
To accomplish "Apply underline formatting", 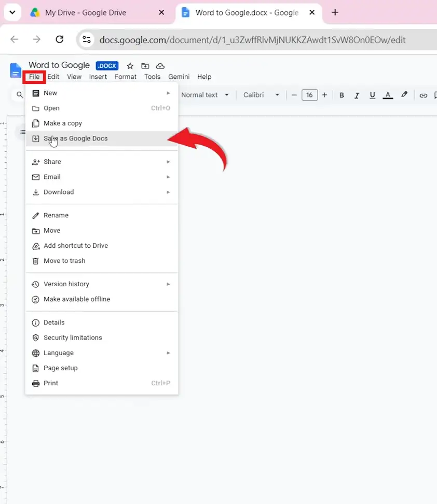I will (372, 95).
